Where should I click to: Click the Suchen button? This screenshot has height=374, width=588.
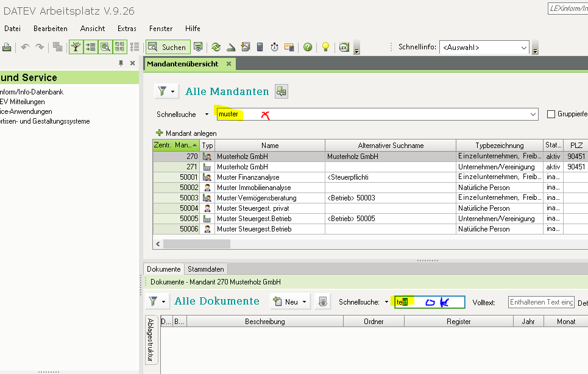pyautogui.click(x=168, y=48)
